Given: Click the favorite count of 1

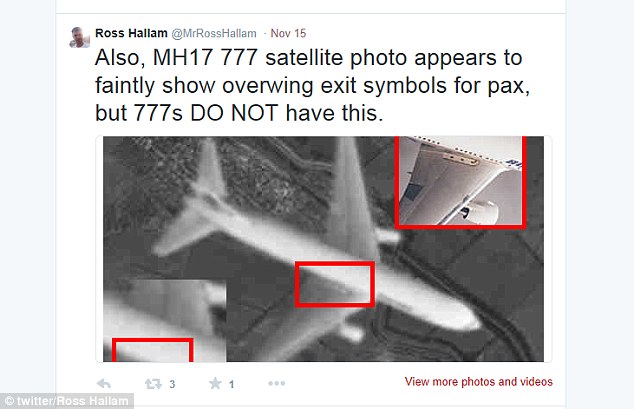Looking at the screenshot, I should [231, 384].
